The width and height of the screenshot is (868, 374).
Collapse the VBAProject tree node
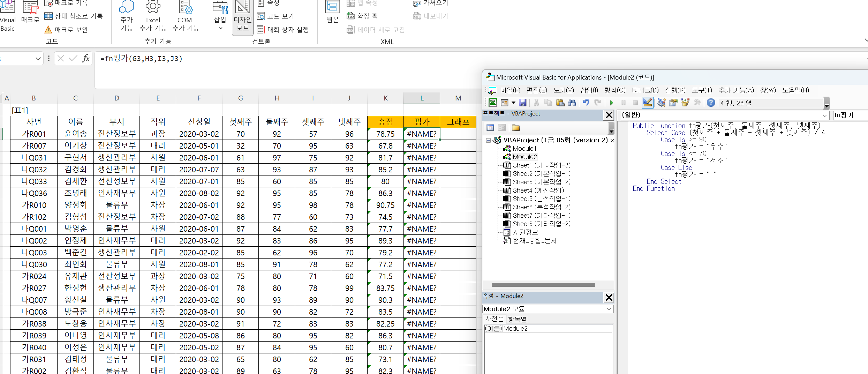(x=489, y=140)
